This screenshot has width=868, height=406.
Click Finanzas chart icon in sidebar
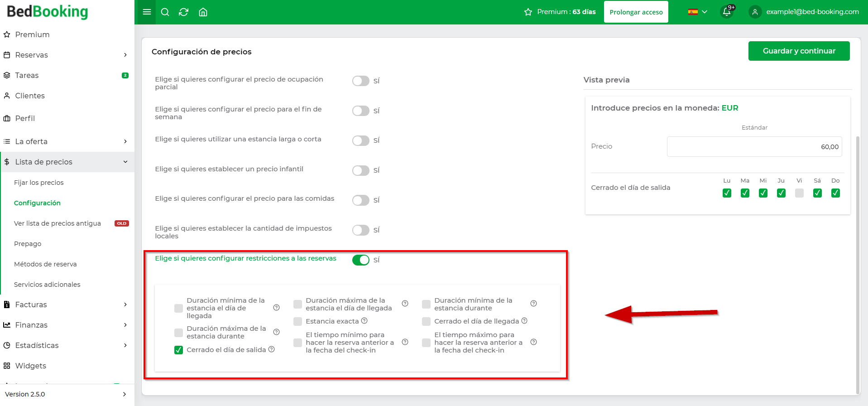click(x=7, y=325)
